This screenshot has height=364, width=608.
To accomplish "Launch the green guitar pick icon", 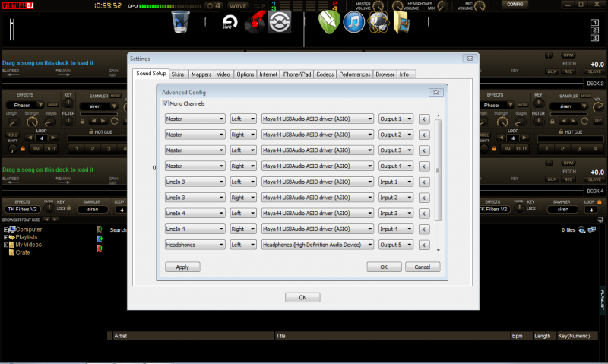I will tap(329, 22).
